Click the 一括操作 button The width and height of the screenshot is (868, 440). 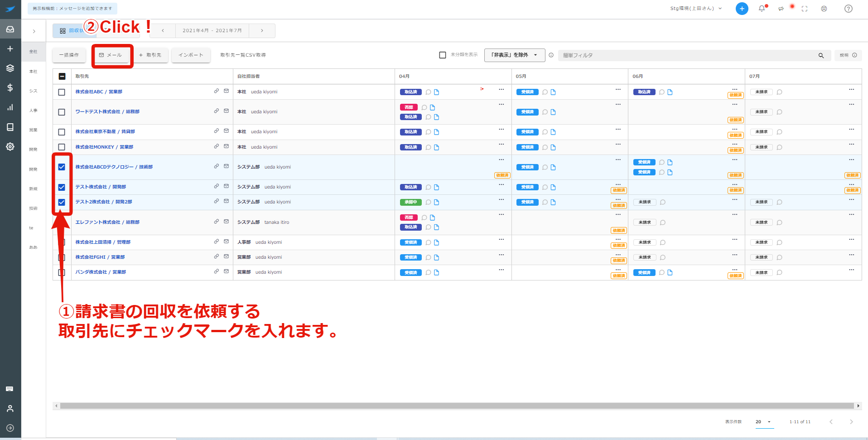click(69, 55)
